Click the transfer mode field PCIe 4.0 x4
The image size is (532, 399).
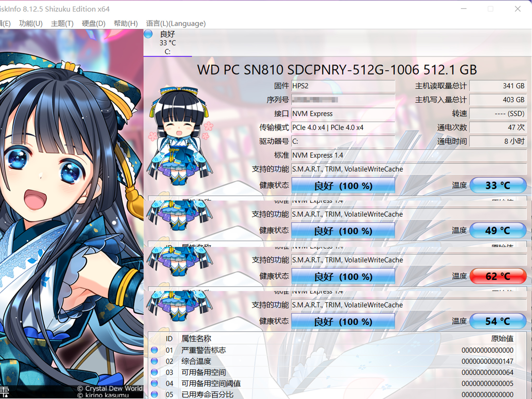[343, 128]
